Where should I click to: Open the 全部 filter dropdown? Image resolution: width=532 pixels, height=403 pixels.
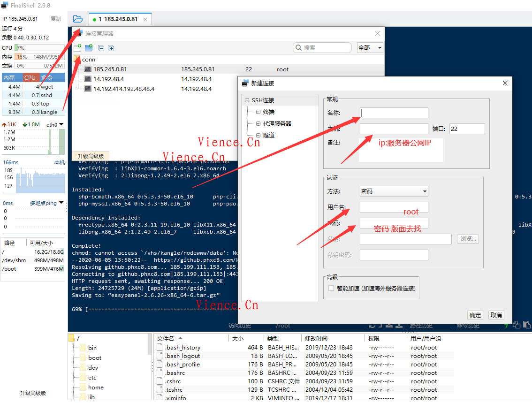pos(370,48)
